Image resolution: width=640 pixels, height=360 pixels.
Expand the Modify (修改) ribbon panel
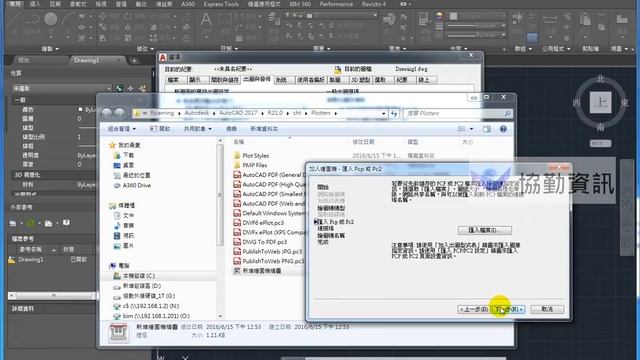click(144, 49)
